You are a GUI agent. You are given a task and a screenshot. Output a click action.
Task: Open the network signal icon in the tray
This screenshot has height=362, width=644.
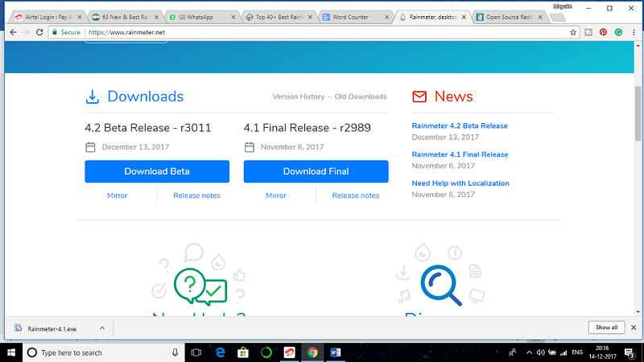tap(563, 352)
